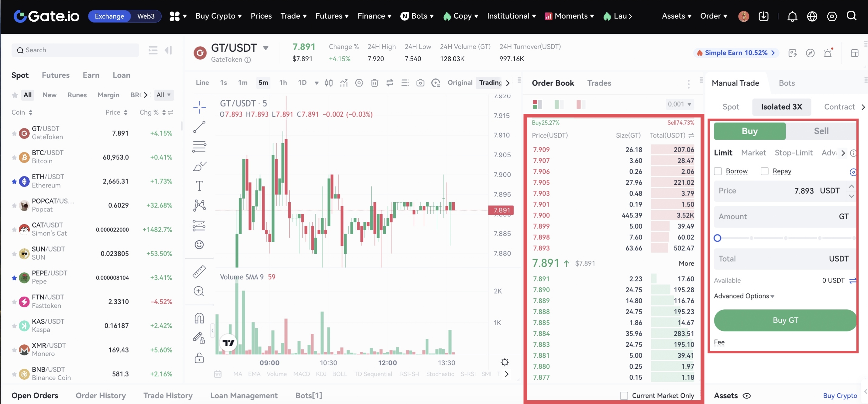
Task: Open the order book 0.001 precision dropdown
Action: point(679,104)
